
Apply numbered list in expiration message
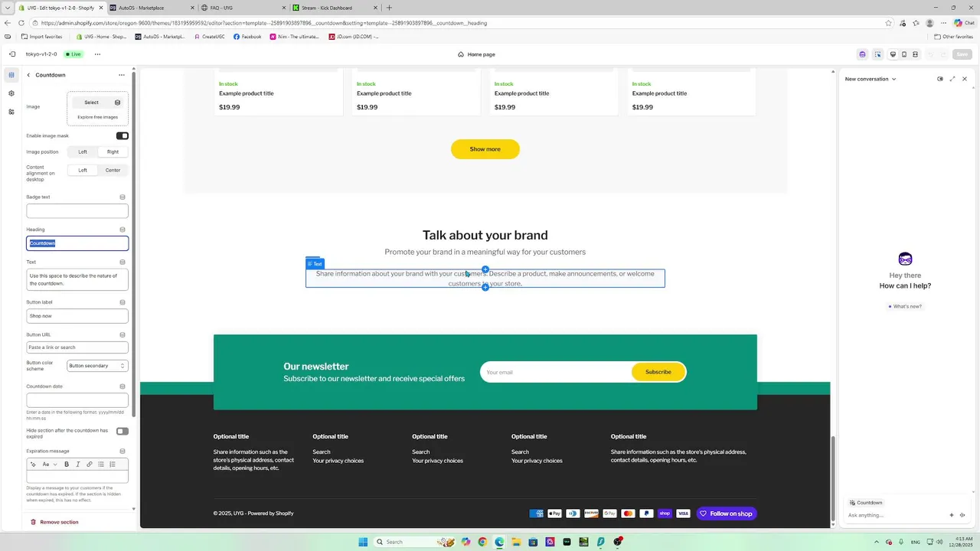coord(112,464)
